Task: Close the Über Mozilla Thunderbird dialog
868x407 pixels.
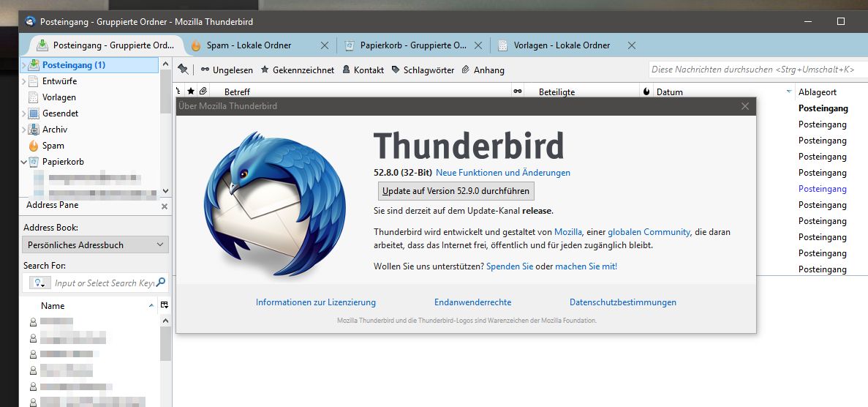Action: click(745, 106)
